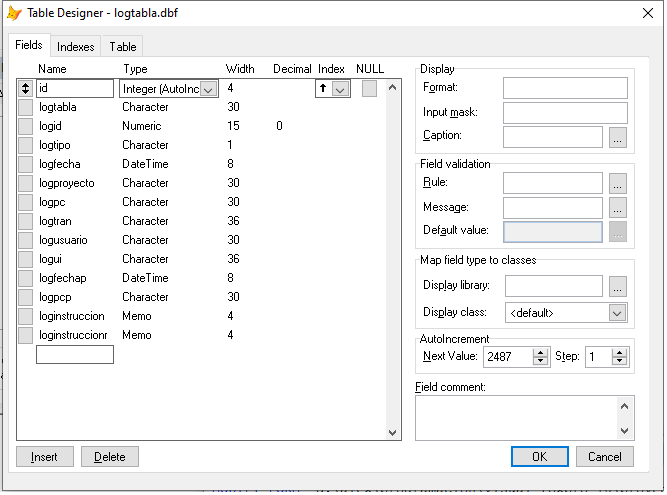Switch to the Indexes tab
The width and height of the screenshot is (667, 495).
tap(76, 47)
